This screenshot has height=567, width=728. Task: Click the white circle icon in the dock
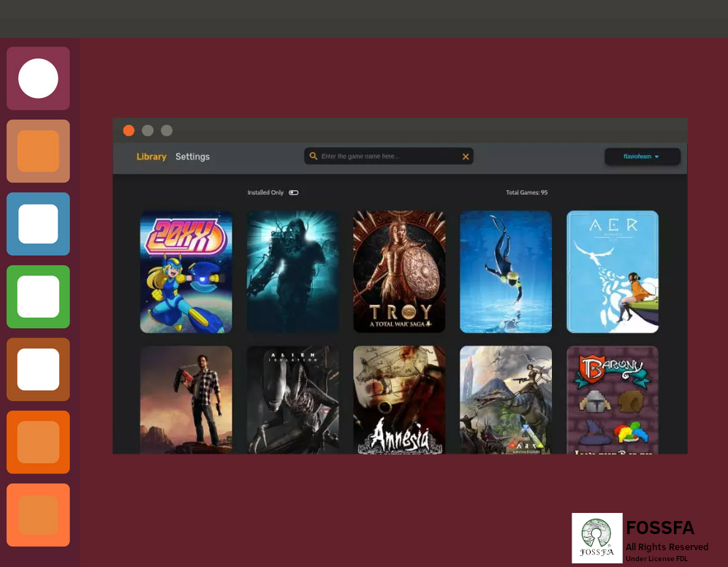pyautogui.click(x=38, y=79)
